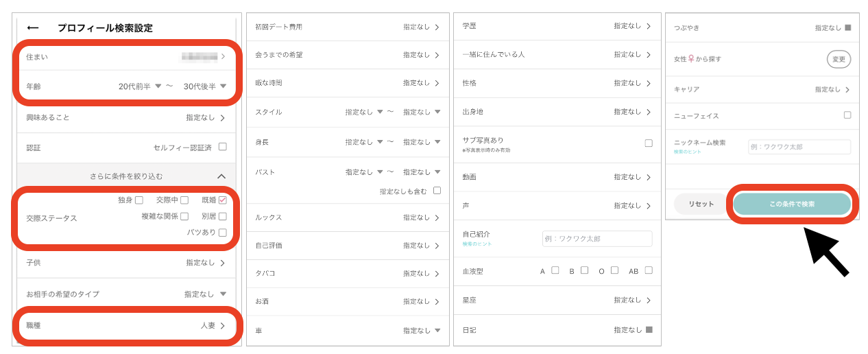Enable the セルフィー認証済 checkbox
868x354 pixels.
[222, 147]
